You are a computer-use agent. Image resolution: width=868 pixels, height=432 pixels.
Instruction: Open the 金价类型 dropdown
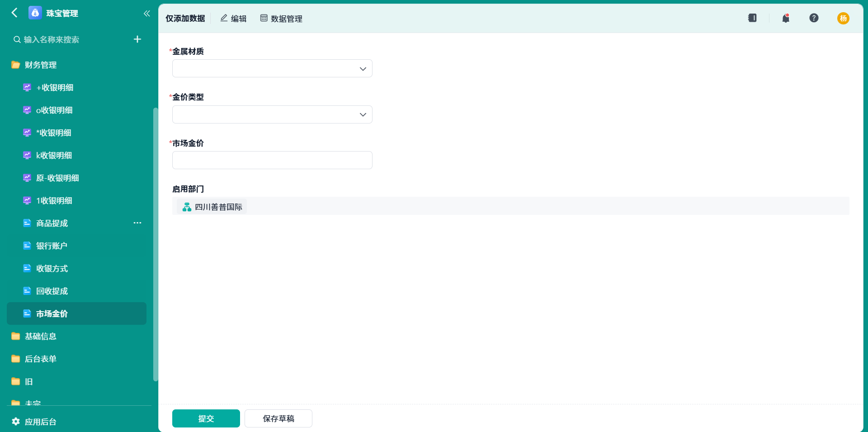point(272,114)
